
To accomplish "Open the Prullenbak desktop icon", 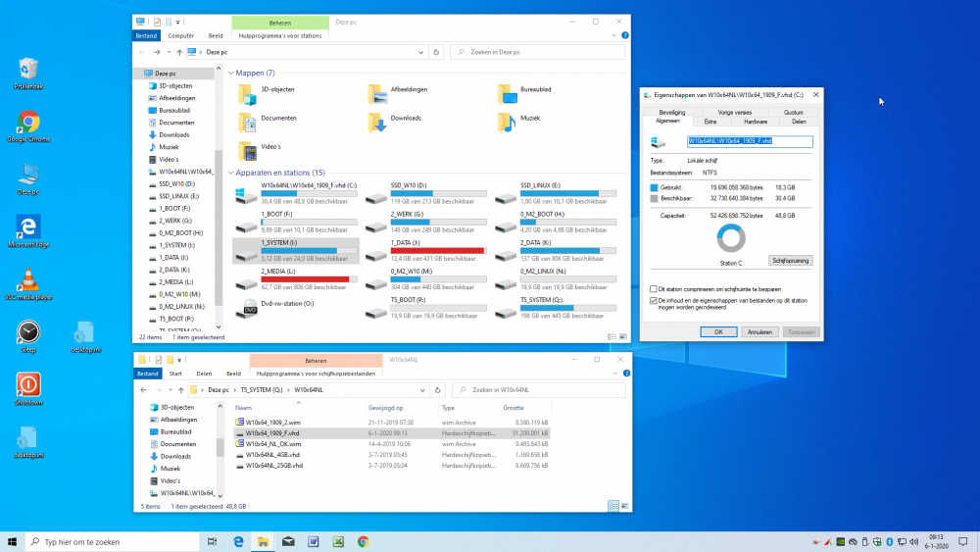I will point(28,68).
